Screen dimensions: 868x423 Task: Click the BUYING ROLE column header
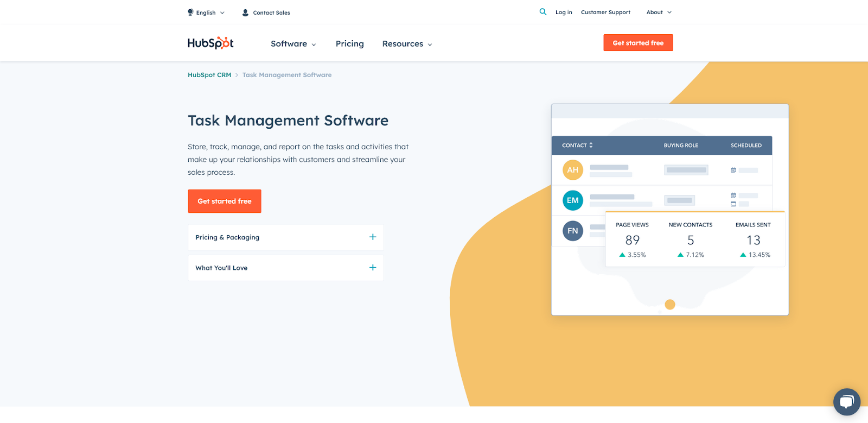[x=681, y=146]
